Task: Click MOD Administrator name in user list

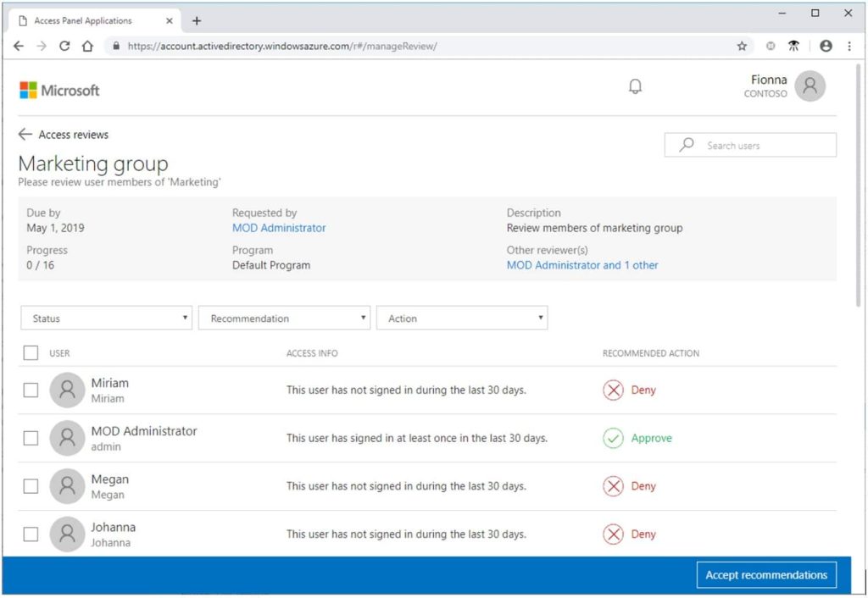Action: coord(144,431)
